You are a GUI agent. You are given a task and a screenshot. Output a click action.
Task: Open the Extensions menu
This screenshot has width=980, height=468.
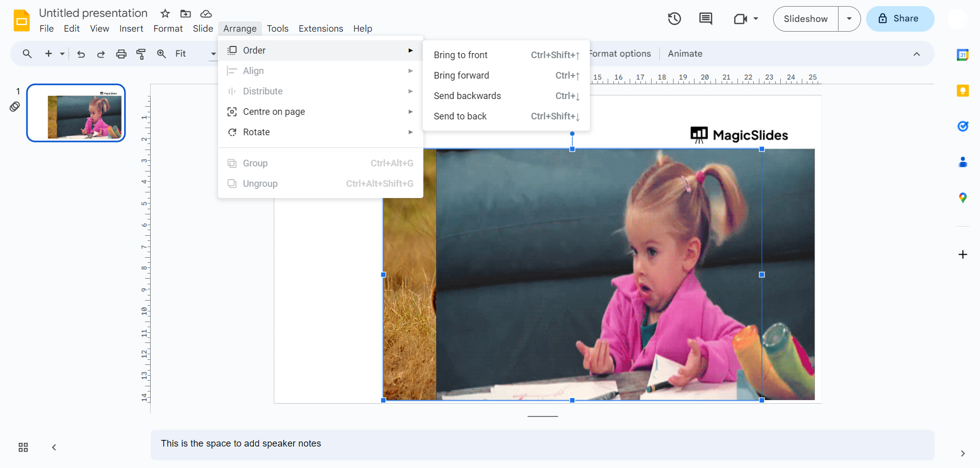pos(321,29)
